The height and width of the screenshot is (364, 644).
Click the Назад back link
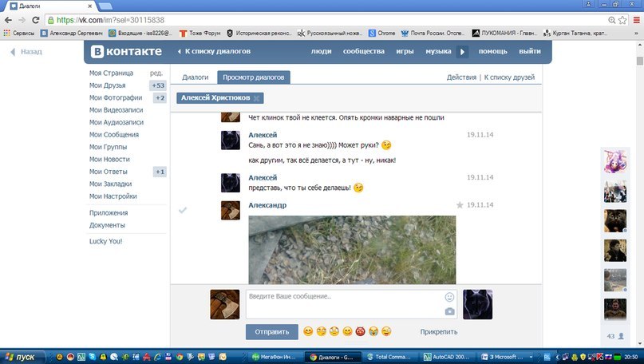click(26, 52)
